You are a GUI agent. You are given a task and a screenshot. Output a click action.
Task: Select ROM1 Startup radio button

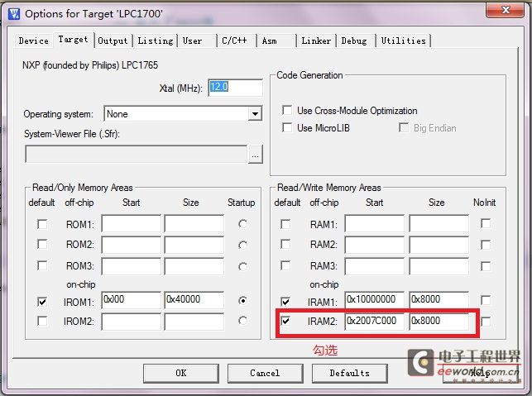[x=242, y=224]
